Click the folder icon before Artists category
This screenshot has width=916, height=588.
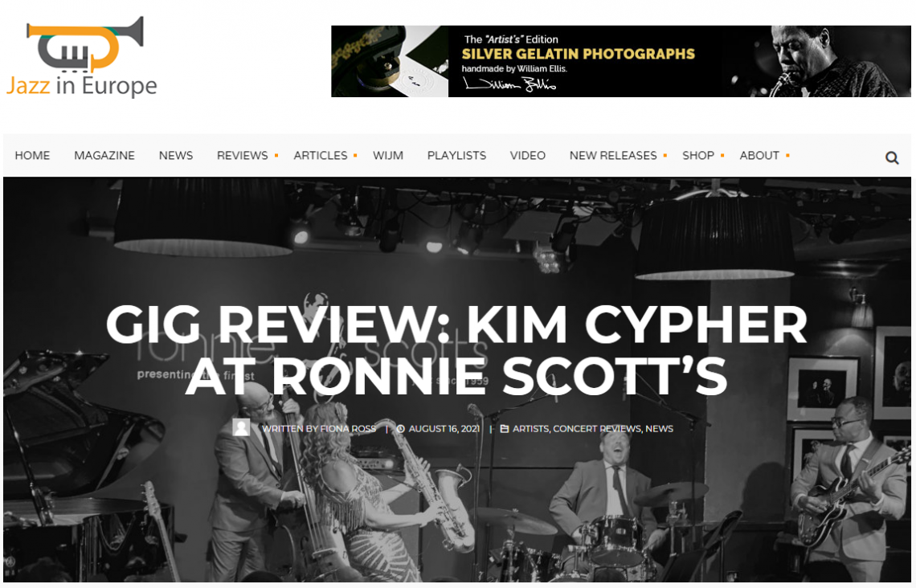505,429
